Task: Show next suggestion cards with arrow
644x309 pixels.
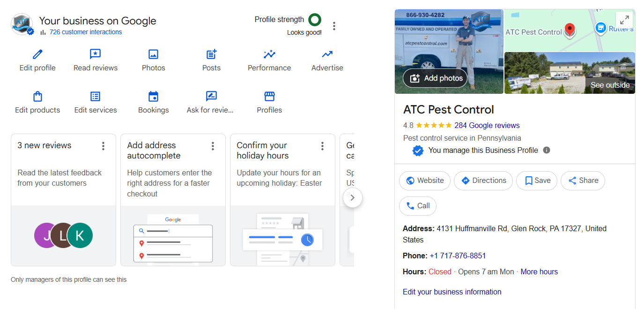Action: click(x=353, y=198)
